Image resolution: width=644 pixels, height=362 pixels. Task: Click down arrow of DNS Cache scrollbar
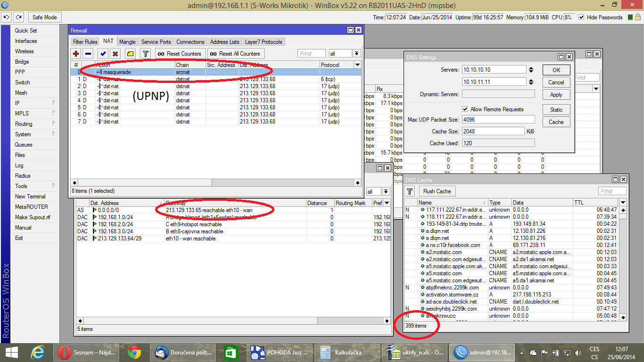623,317
